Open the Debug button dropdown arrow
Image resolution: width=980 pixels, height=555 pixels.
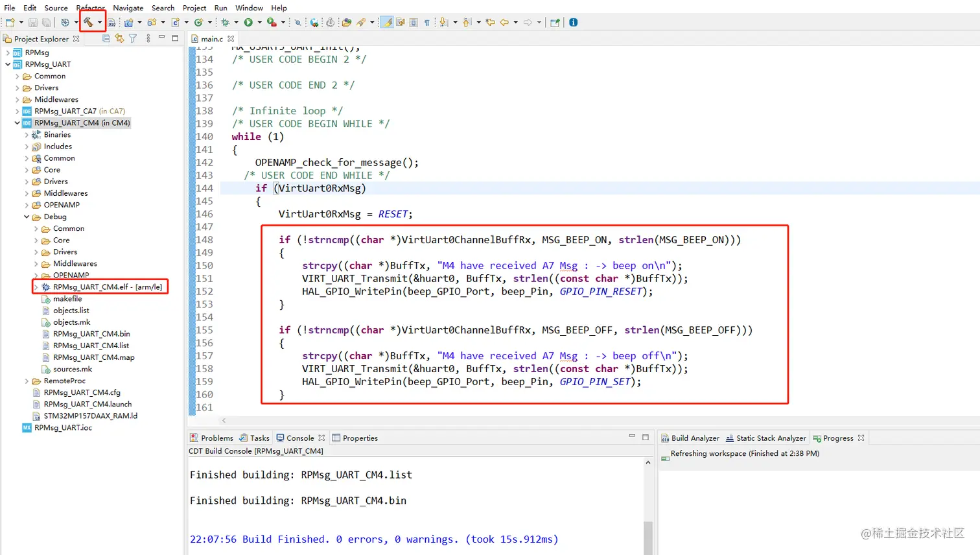[237, 22]
